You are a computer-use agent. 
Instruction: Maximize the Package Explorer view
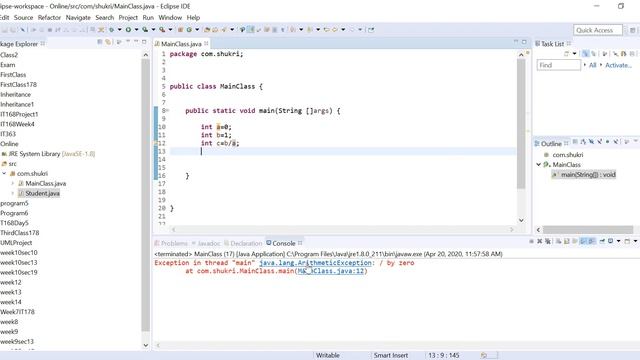(x=144, y=42)
